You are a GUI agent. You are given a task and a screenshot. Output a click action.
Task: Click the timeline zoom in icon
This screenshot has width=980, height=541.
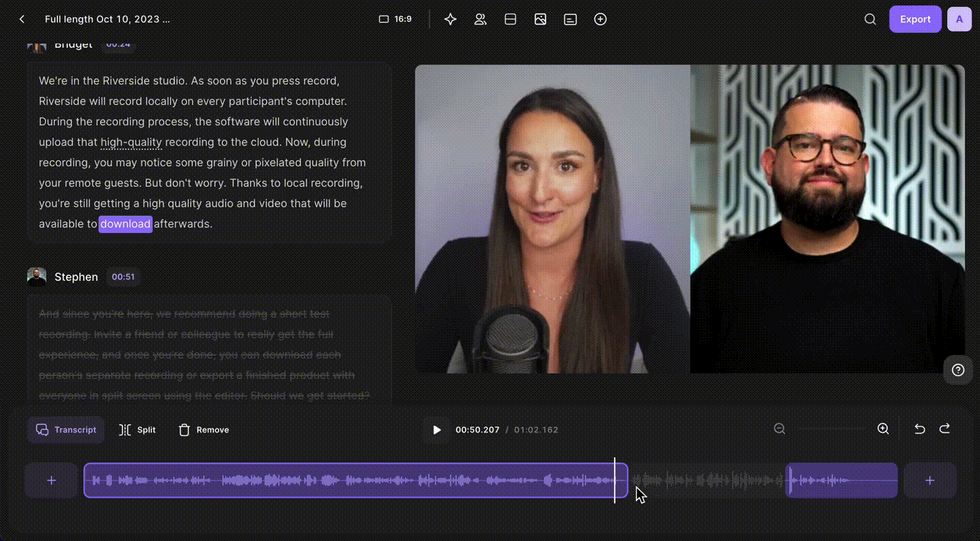[x=883, y=429]
